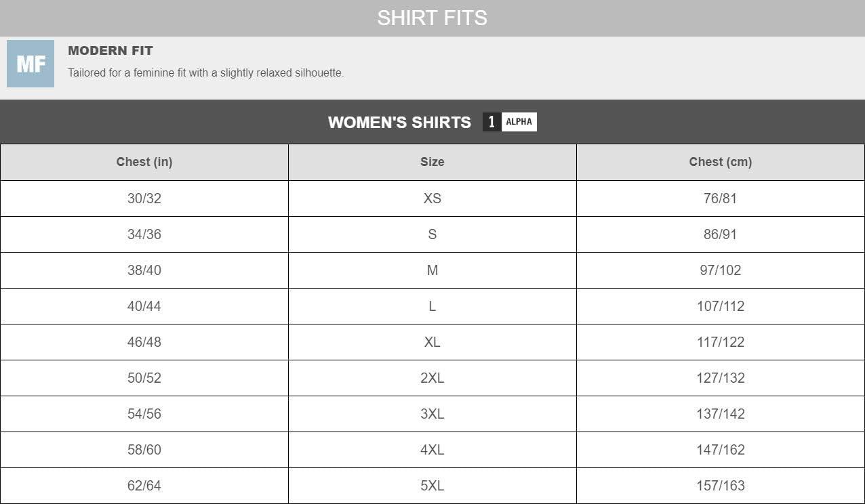The height and width of the screenshot is (504, 865).
Task: Select the 2XL size cell
Action: (432, 378)
